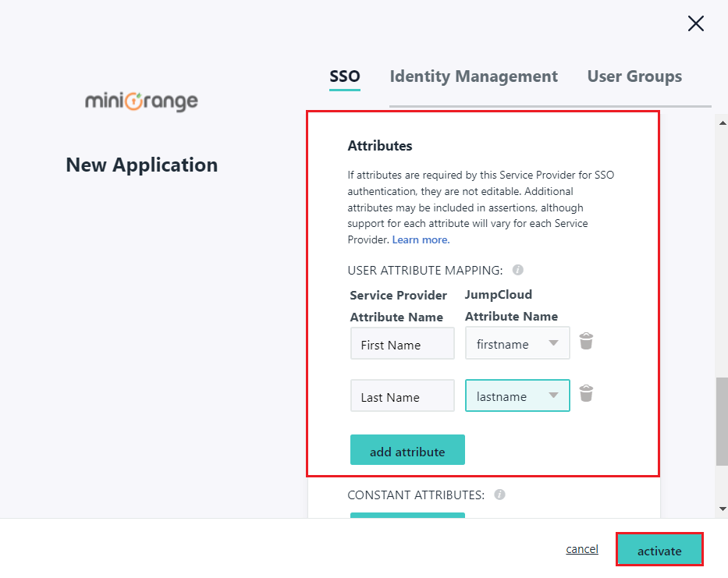Open the firstname attribute dropdown

[x=517, y=343]
